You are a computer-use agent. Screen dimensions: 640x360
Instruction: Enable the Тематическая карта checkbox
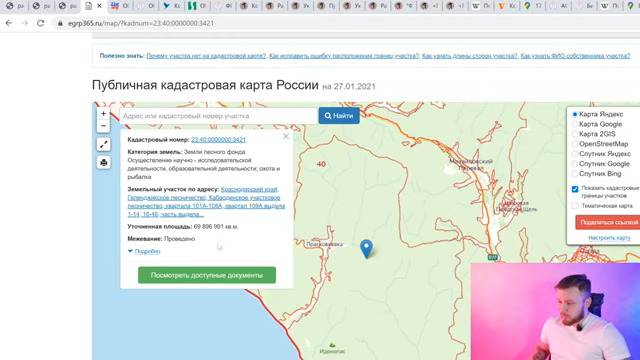[x=575, y=206]
